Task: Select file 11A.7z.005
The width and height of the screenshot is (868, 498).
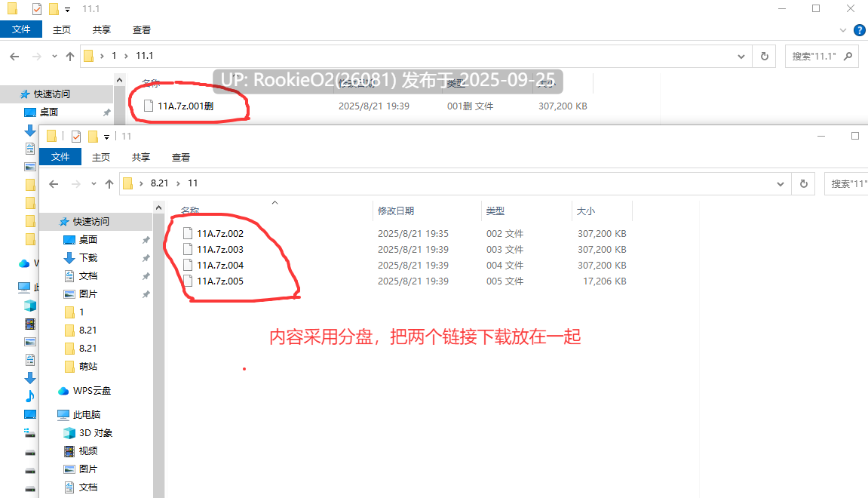Action: tap(219, 281)
